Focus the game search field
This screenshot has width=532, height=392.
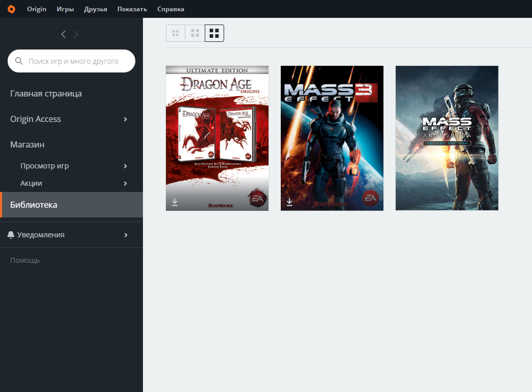(x=71, y=61)
